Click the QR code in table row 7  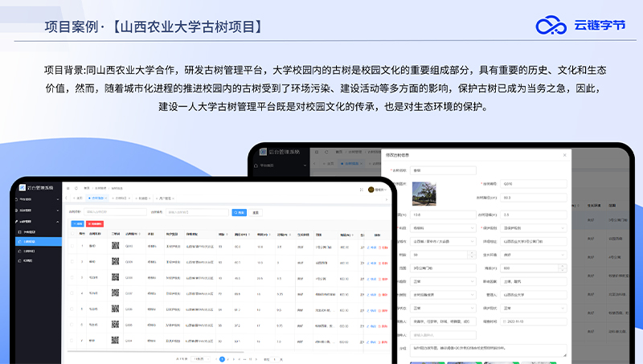click(x=115, y=340)
